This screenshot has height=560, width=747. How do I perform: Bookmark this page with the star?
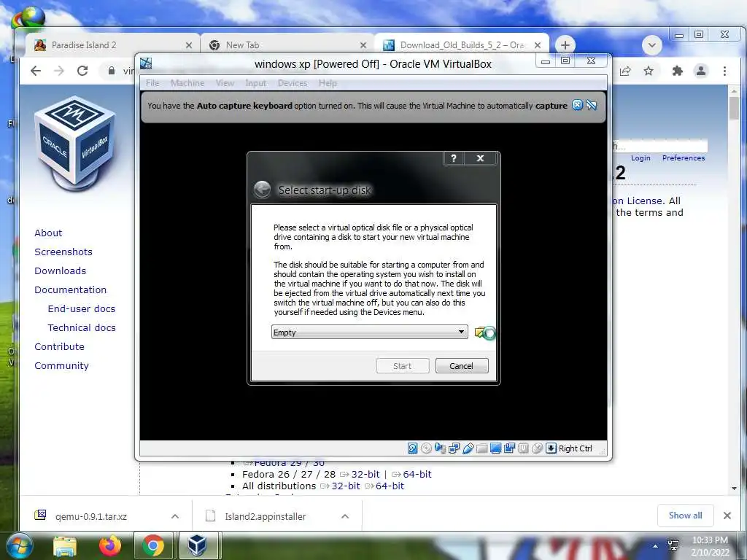tap(649, 71)
